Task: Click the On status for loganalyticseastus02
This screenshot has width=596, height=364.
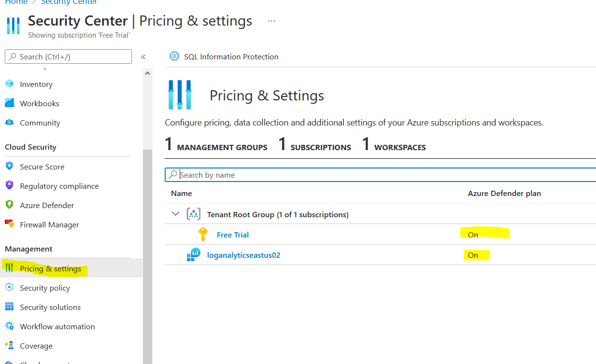Action: tap(473, 255)
